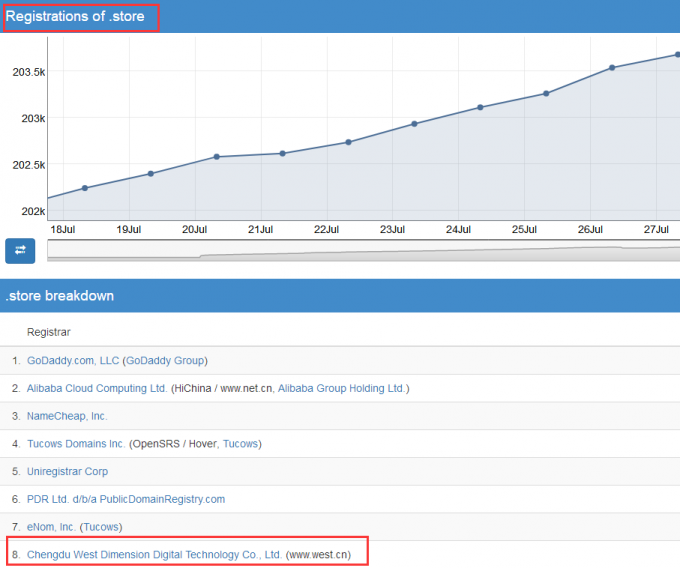Screen dimensions: 680x568
Task: Select the 27Jul data point on chart
Action: click(677, 55)
